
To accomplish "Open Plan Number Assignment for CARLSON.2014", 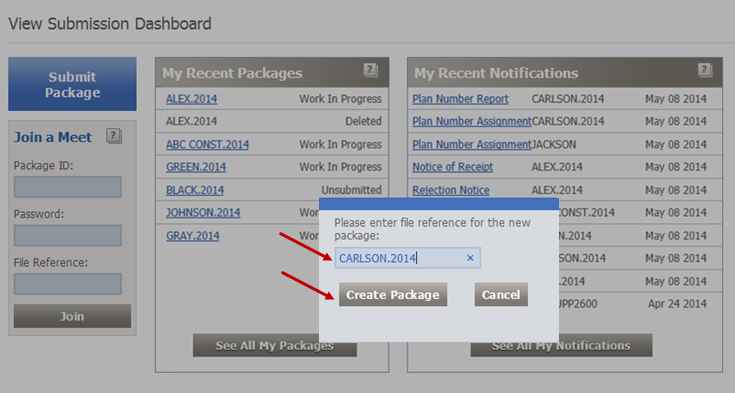I will click(x=472, y=121).
